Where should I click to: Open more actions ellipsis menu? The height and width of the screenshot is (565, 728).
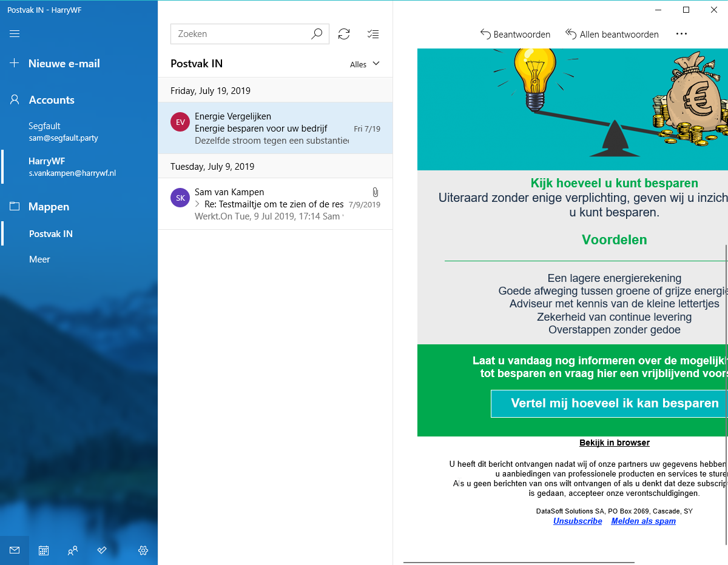click(x=681, y=34)
